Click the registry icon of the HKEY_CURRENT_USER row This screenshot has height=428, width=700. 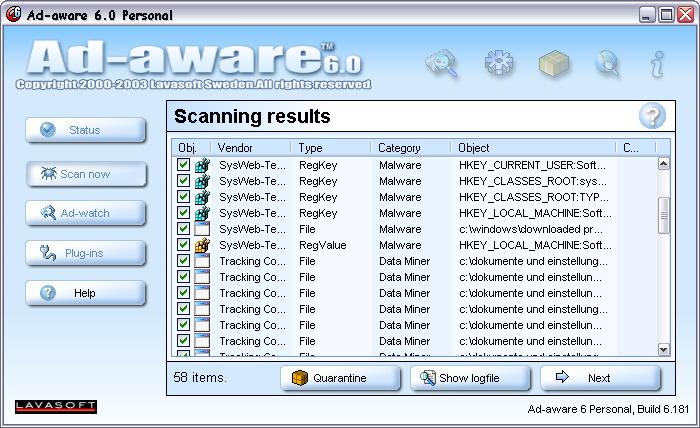(x=202, y=165)
